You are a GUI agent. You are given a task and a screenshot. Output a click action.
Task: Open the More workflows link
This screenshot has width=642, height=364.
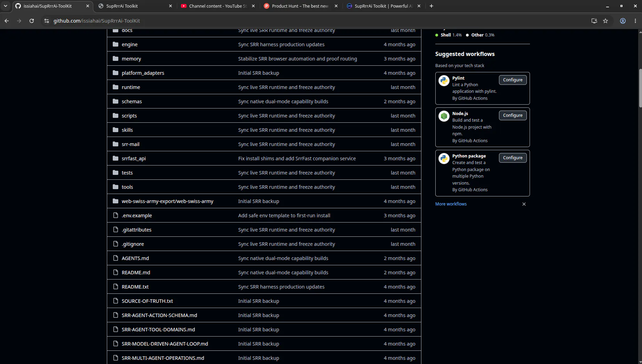pos(451,204)
